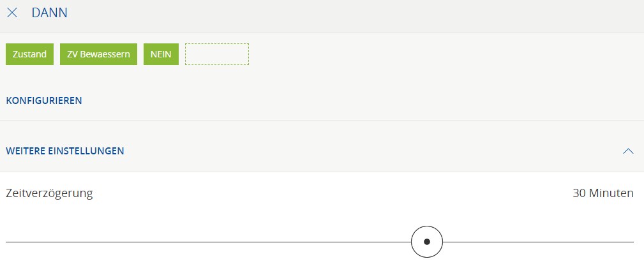The image size is (644, 273).
Task: Set delay slider to its minimum end
Action: coord(7,242)
